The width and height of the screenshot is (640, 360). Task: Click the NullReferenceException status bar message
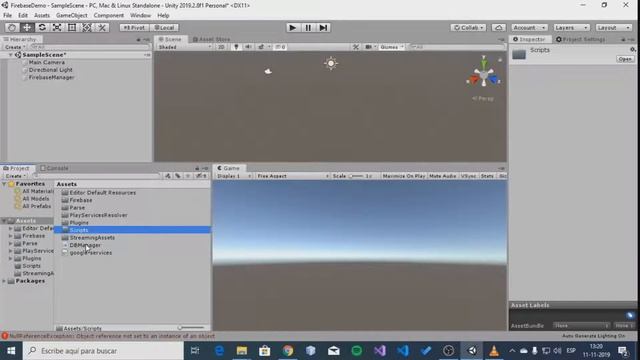click(111, 336)
